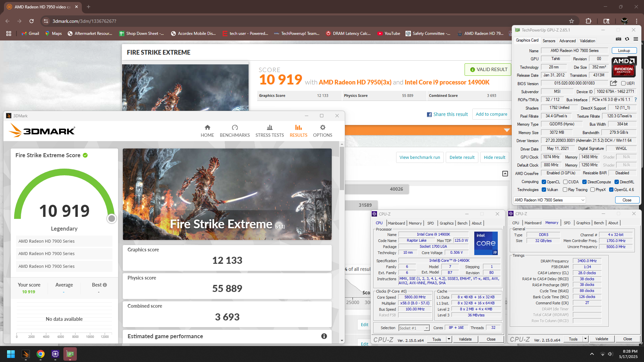
Task: Switch to Sensors tab in GPU-Z
Action: [549, 41]
